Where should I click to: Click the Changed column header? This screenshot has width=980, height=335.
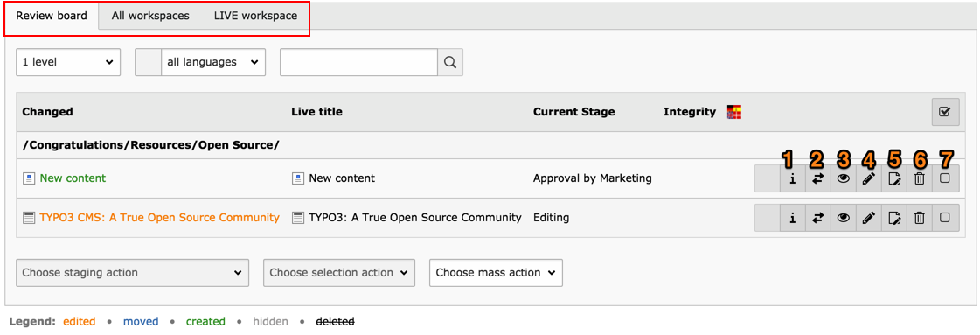(x=47, y=112)
